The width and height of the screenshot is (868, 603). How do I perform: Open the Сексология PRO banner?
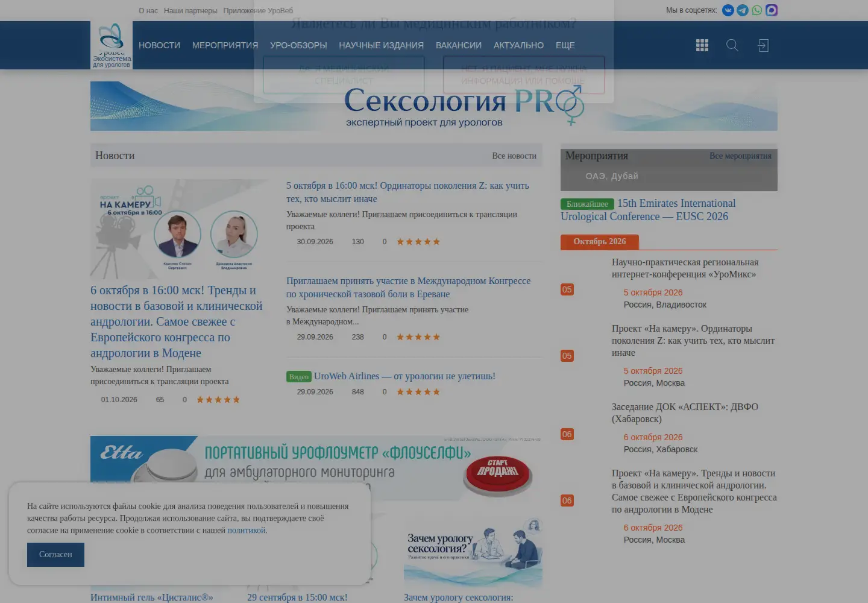pos(434,106)
